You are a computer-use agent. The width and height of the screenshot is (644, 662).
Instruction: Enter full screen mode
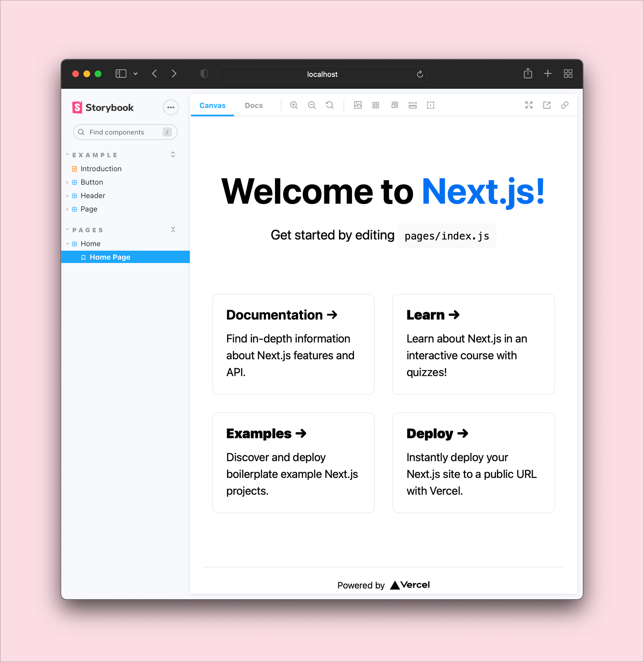[529, 105]
